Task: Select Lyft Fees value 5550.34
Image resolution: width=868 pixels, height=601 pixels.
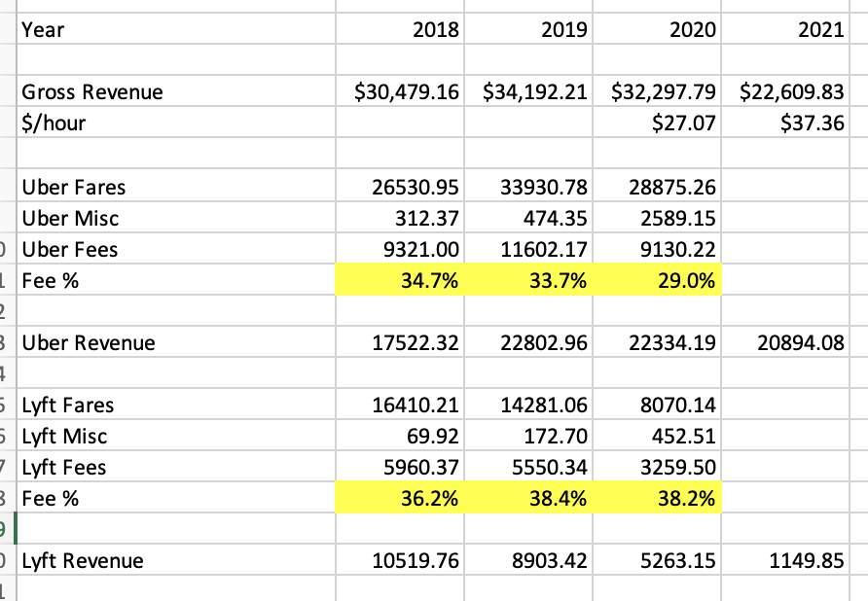Action: 528,467
